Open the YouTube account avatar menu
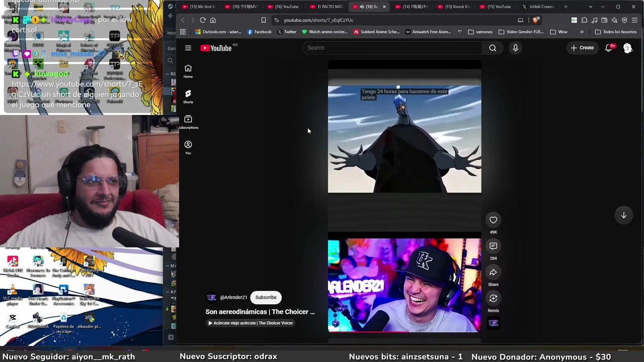Screen dimensions: 644x362 point(627,48)
